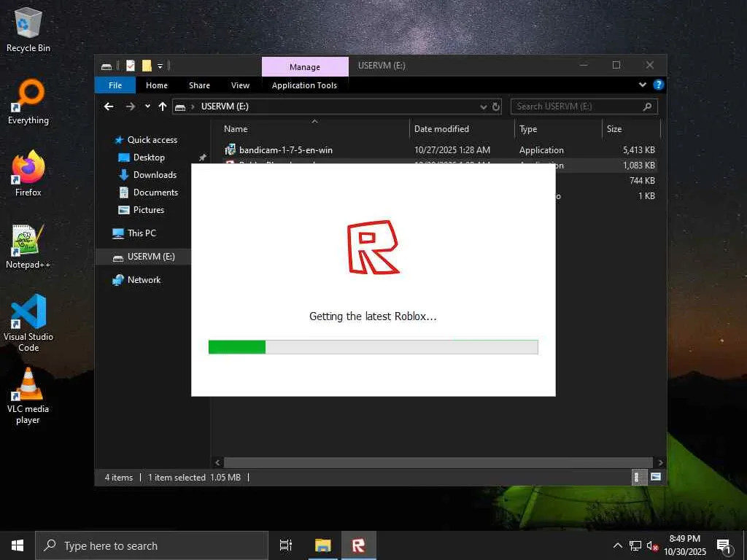The height and width of the screenshot is (560, 747).
Task: Open the Recycle Bin desktop icon
Action: point(28,29)
